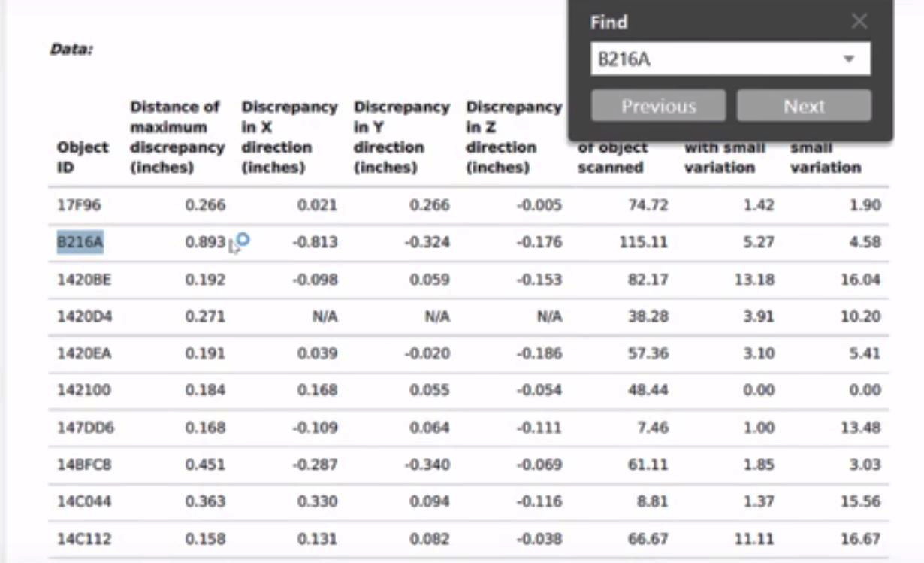924x563 pixels.
Task: Click the Discrepancy in Y direction header
Action: pos(401,137)
